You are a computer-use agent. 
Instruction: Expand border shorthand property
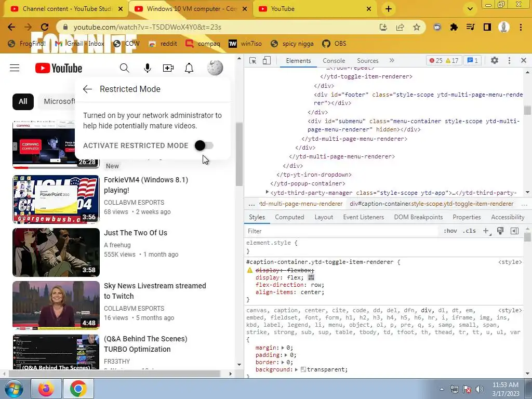click(x=283, y=362)
